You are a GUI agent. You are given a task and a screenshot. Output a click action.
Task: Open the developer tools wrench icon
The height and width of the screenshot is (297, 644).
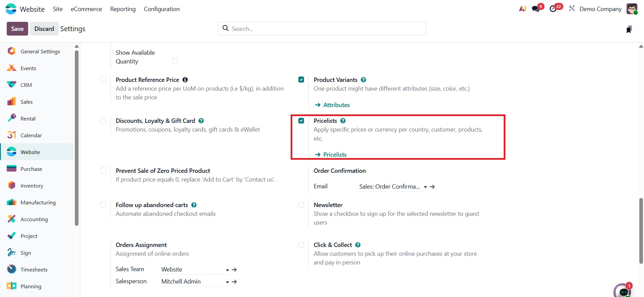click(572, 9)
